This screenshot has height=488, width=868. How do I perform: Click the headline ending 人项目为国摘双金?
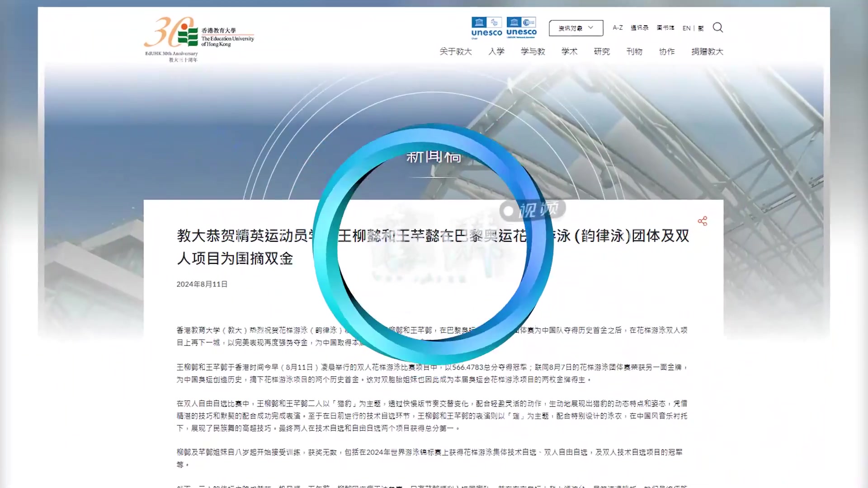(433, 247)
